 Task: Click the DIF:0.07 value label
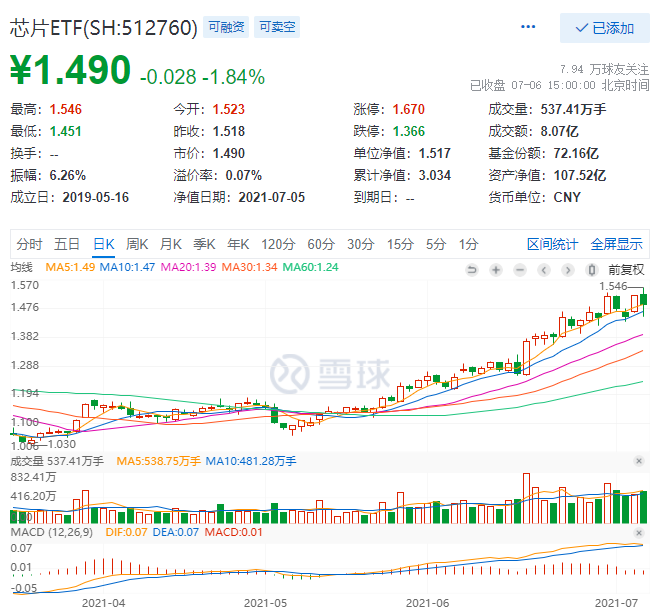point(126,532)
